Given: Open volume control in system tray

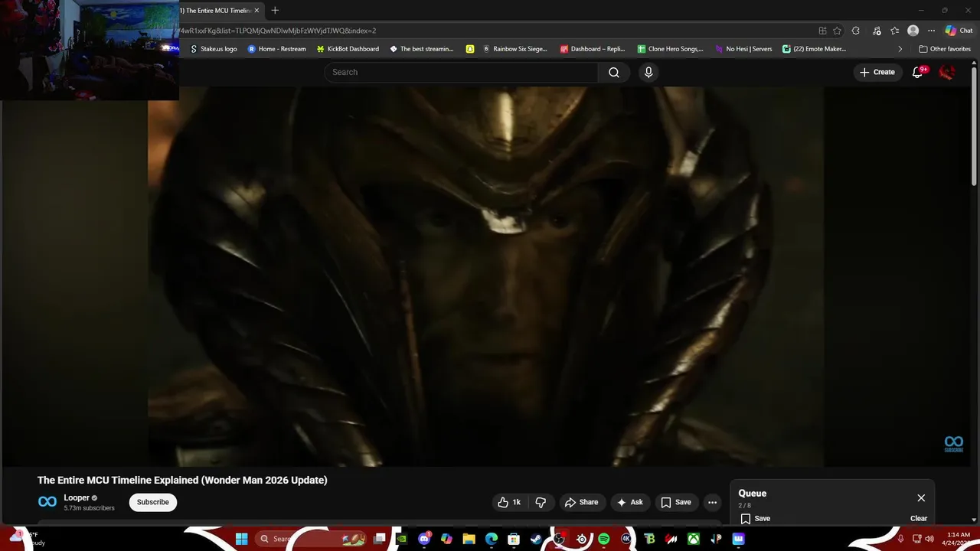Looking at the screenshot, I should click(x=929, y=539).
